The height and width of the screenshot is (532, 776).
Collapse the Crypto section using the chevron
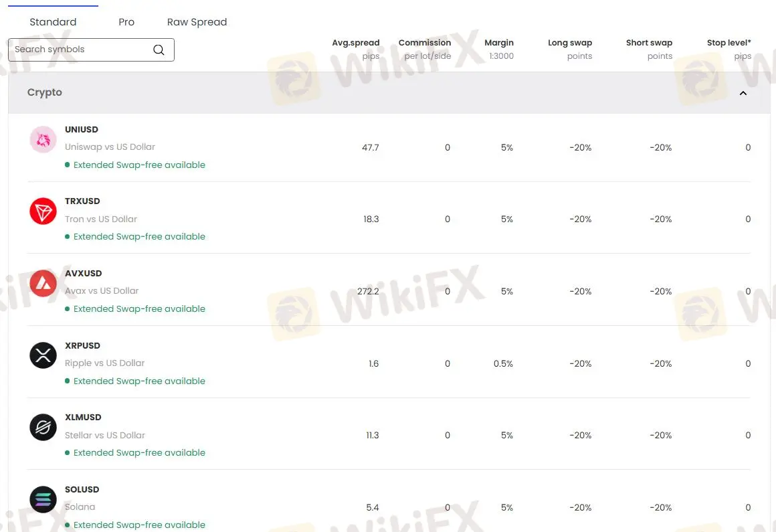tap(743, 93)
